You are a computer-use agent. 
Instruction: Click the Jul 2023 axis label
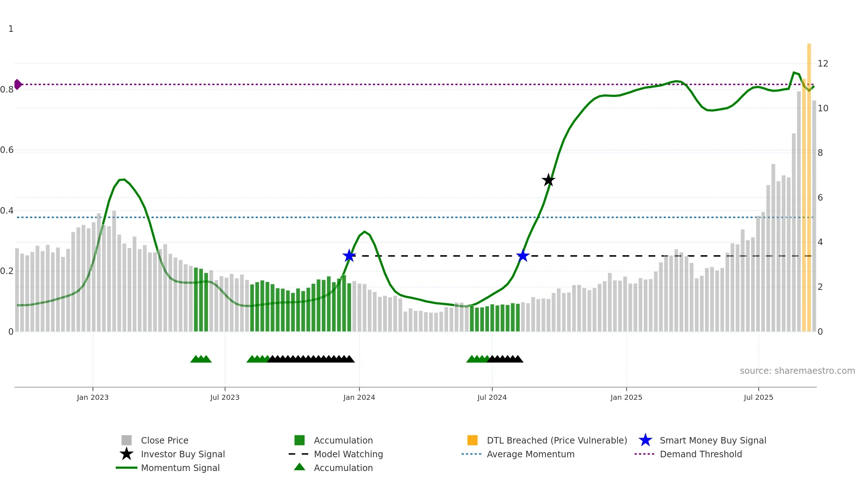(x=225, y=398)
